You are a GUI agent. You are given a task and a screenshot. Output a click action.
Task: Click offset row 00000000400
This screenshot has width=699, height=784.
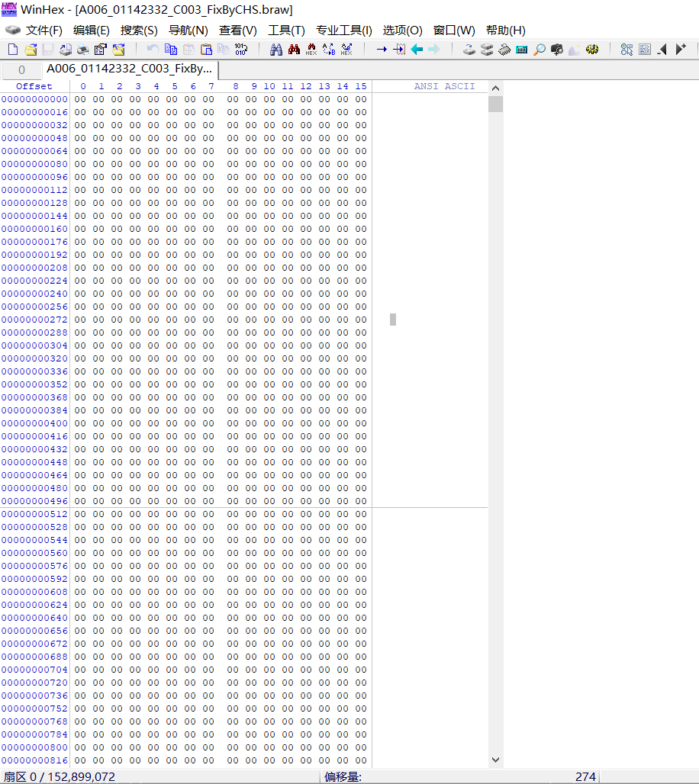point(34,423)
